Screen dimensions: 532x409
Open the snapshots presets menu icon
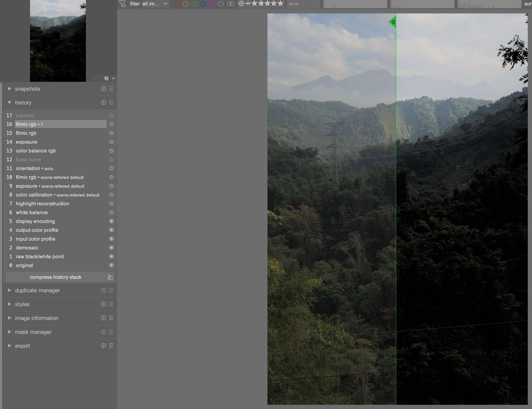[111, 89]
